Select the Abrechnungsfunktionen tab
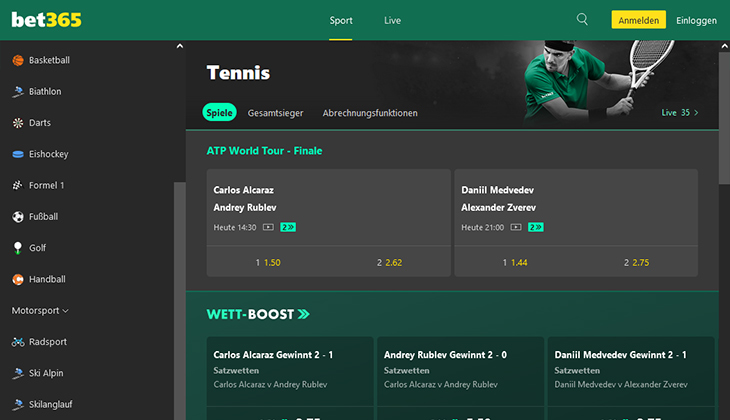 coord(370,113)
